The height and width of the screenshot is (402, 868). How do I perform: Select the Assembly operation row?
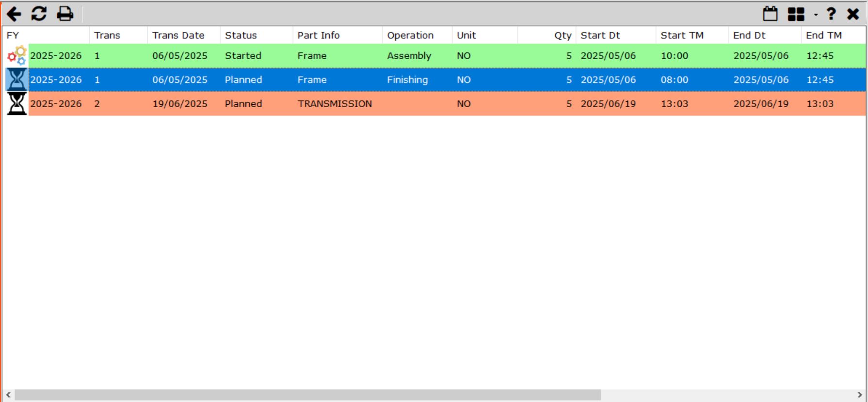(409, 56)
